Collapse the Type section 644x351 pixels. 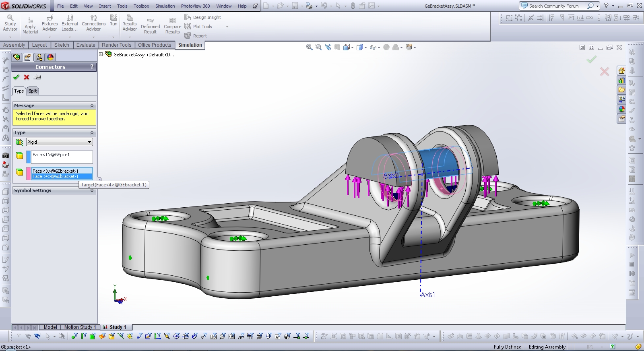(x=92, y=132)
